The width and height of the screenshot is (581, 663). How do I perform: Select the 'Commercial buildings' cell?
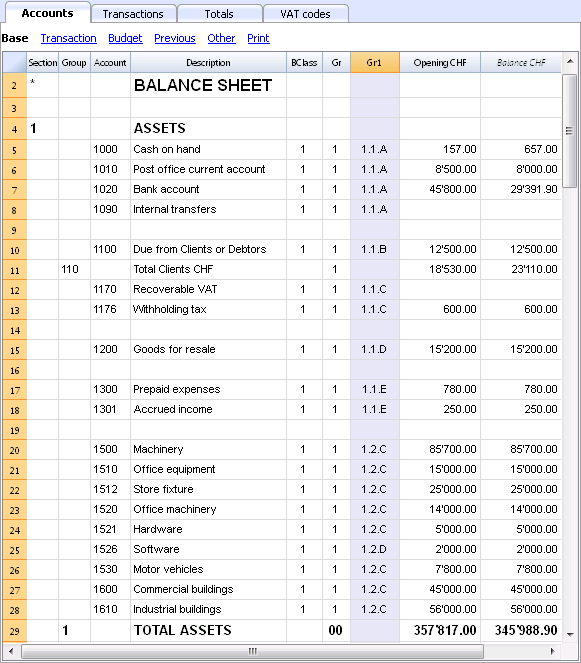[x=208, y=589]
